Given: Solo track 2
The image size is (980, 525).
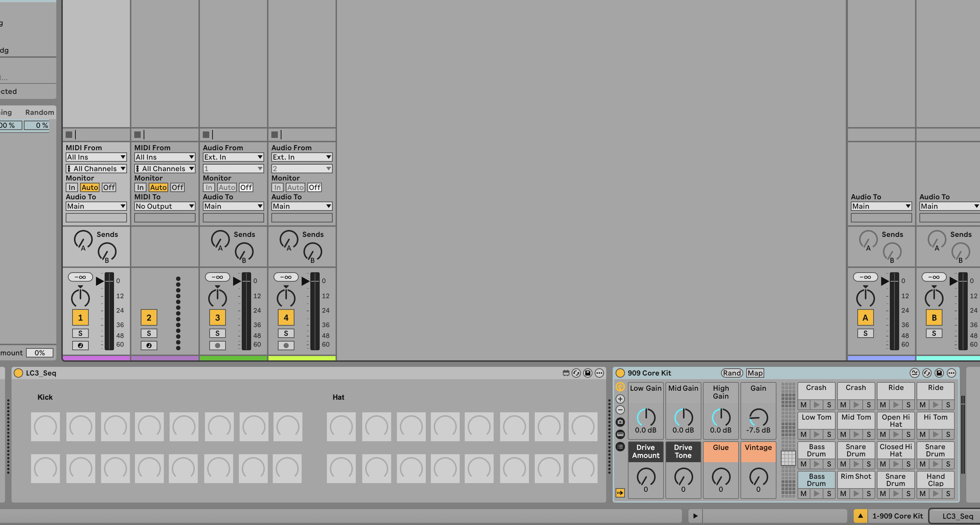Looking at the screenshot, I should (149, 333).
